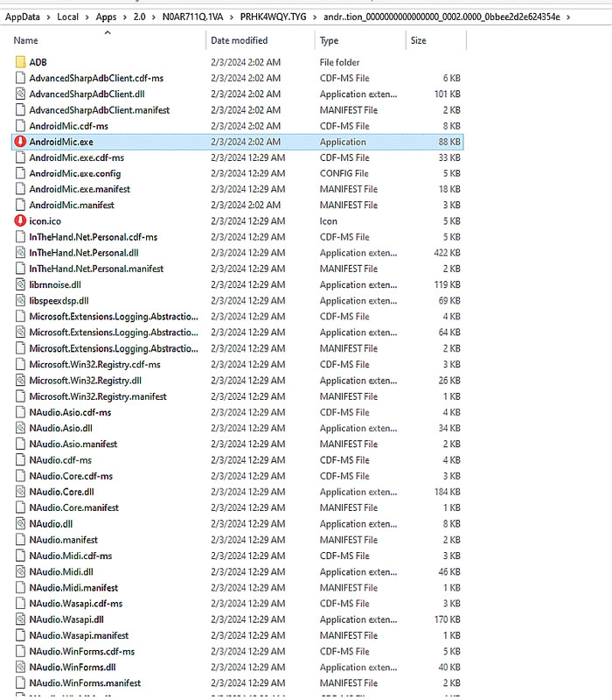Navigate to the Apps breadcrumb
The image size is (612, 700).
106,17
